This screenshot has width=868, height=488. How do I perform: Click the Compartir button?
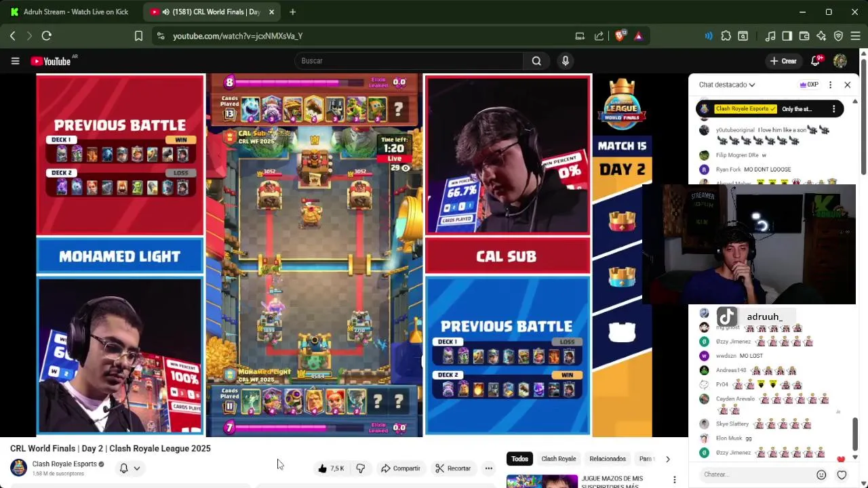[400, 468]
